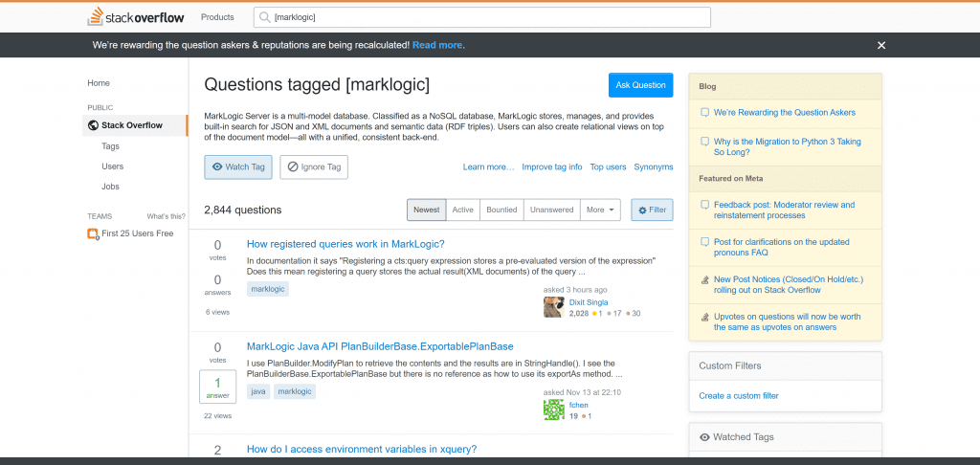The width and height of the screenshot is (980, 465).
Task: Click the Teams briefcase icon
Action: [x=93, y=233]
